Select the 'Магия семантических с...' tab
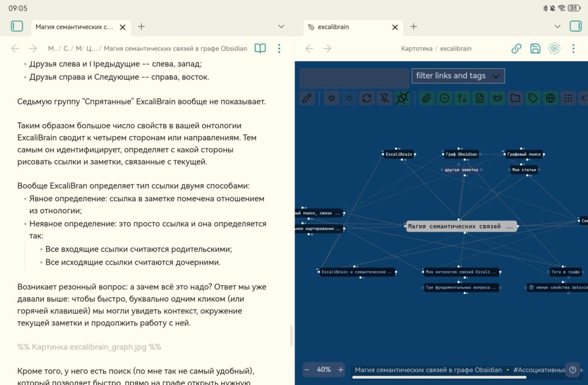 [x=75, y=27]
